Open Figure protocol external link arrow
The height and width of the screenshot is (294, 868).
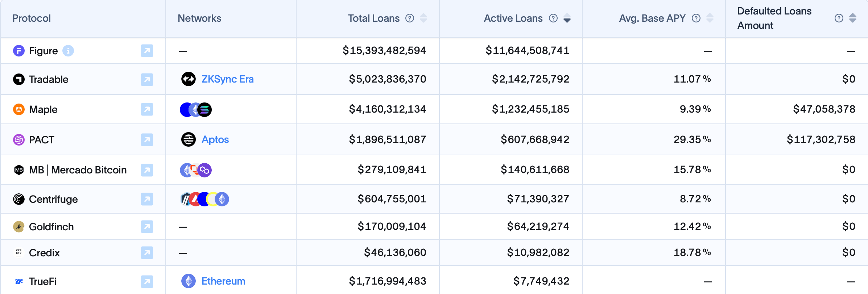tap(147, 51)
